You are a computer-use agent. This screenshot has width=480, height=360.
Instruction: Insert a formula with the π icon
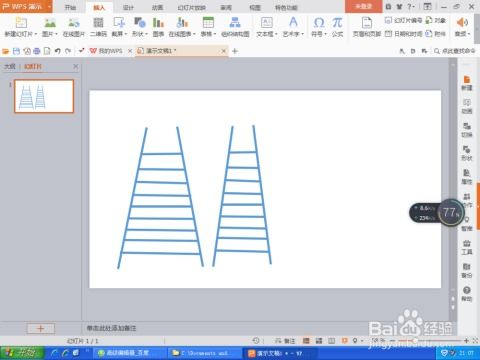click(x=337, y=27)
